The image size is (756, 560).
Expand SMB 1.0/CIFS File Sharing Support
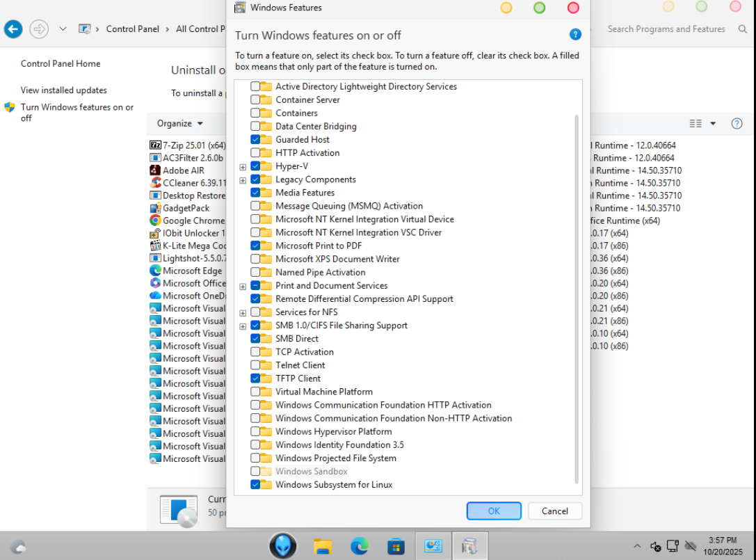tap(243, 326)
